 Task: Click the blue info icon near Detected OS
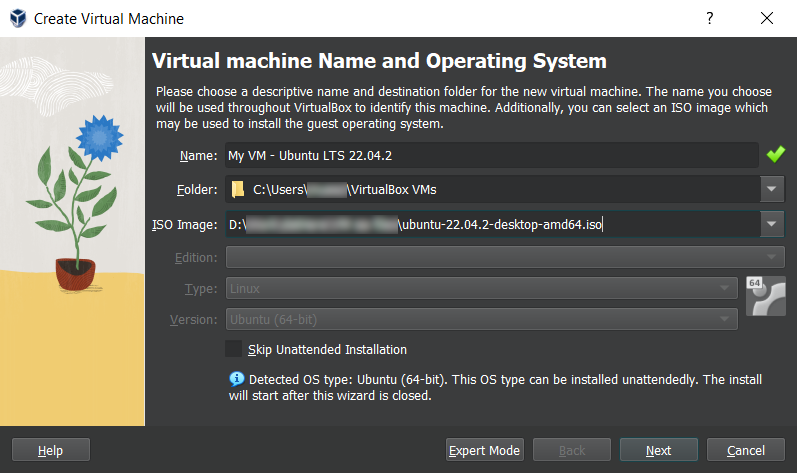(237, 379)
